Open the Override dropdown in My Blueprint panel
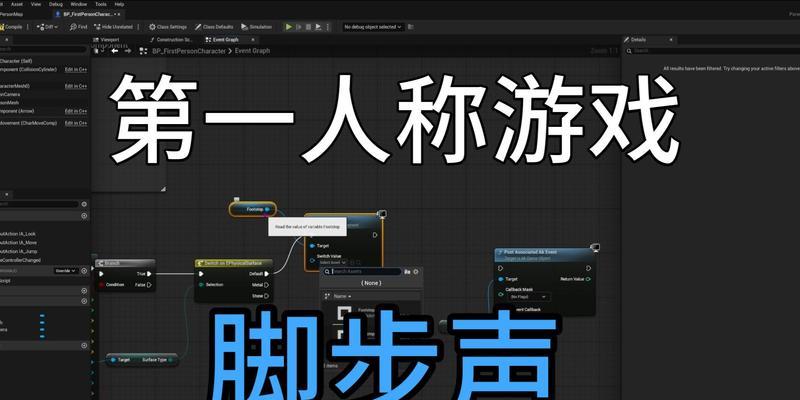This screenshot has width=800, height=400. tap(66, 271)
